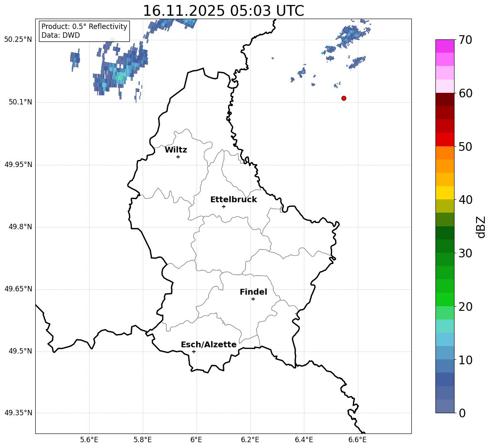The width and height of the screenshot is (491, 448).
Task: Pick the bright green colorbar segment above 20
Action: [445, 299]
